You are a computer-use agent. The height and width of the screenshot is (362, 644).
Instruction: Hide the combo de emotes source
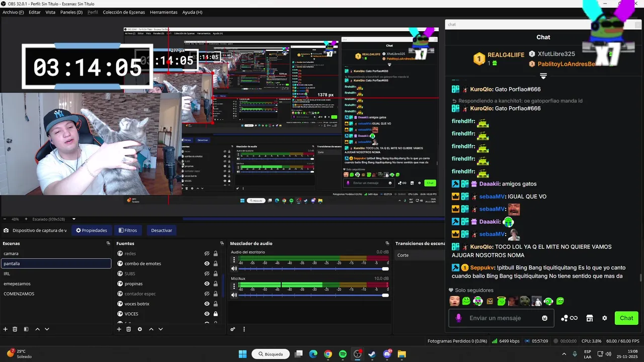tap(207, 263)
